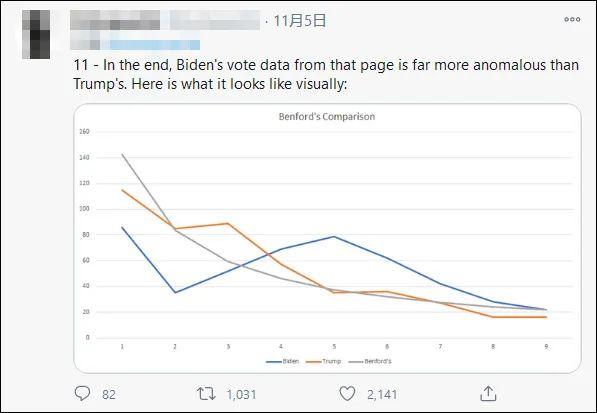Viewport: 597px width, 413px height.
Task: Click the Trump legend entry in chart
Action: pos(323,361)
